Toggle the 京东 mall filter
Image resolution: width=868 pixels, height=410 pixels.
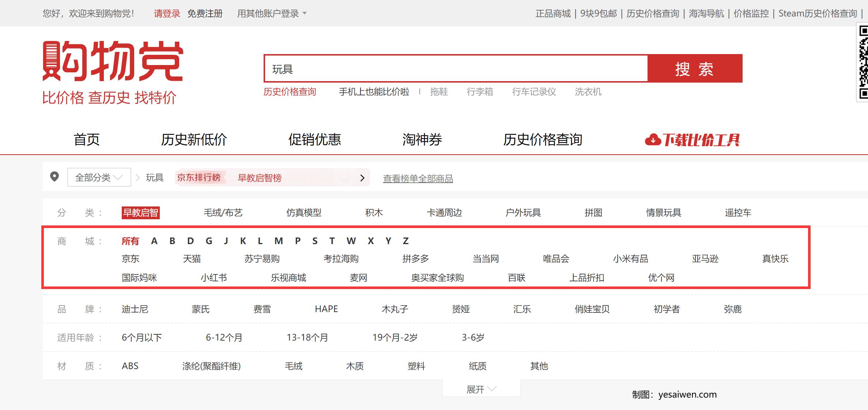click(x=131, y=259)
